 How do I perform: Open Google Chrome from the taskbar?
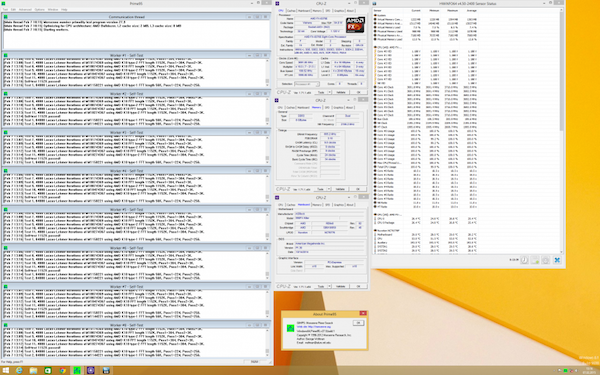point(62,370)
